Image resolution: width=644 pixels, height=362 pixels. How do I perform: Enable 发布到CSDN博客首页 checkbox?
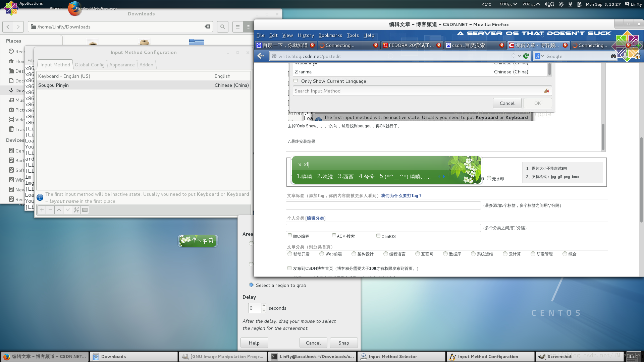289,268
